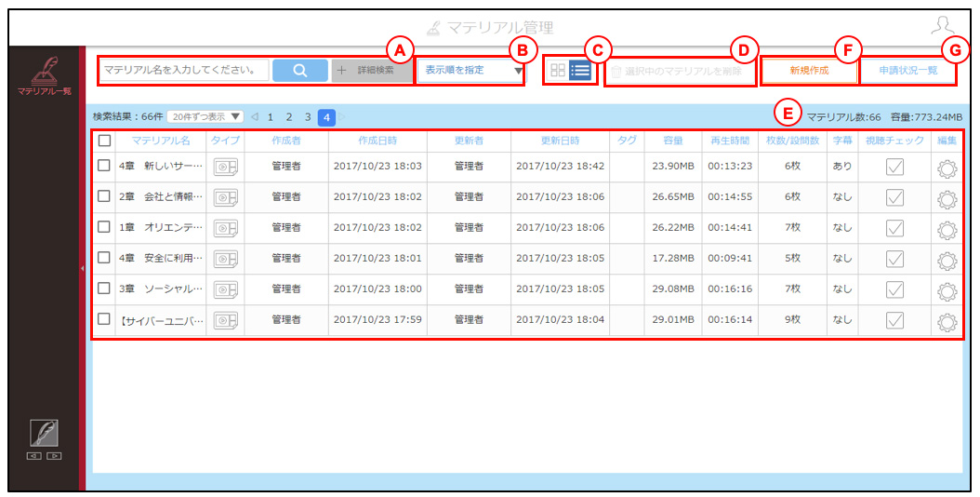Open 申請状況一覧 button
980x497 pixels.
pos(908,71)
